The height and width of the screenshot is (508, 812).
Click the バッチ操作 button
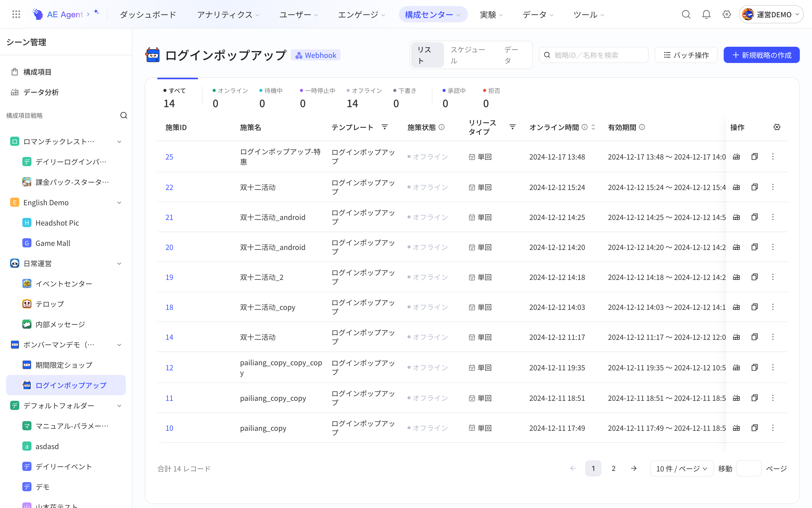point(686,55)
